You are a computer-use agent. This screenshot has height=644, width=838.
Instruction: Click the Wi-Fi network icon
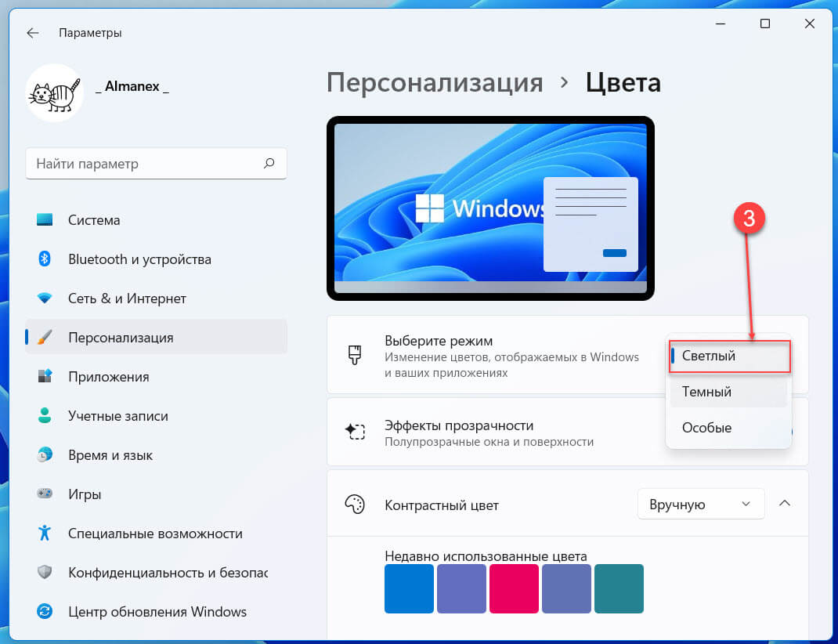[x=45, y=298]
